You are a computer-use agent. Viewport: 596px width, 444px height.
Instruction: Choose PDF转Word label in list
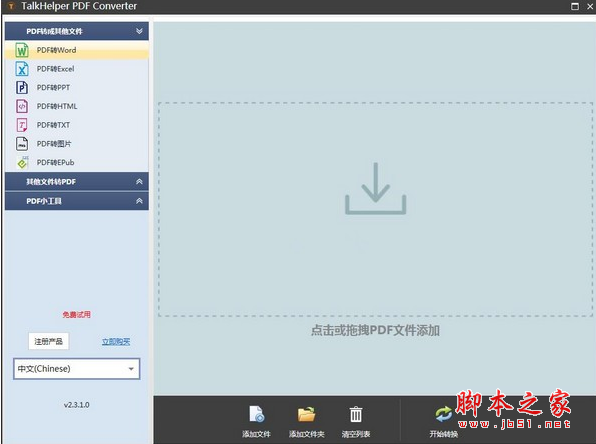pyautogui.click(x=56, y=50)
